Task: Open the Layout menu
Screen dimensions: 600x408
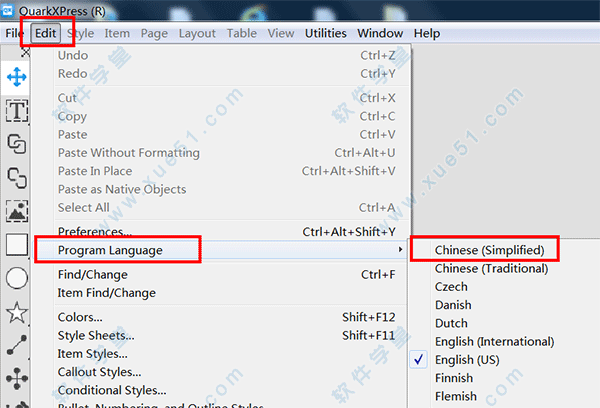Action: coord(197,34)
